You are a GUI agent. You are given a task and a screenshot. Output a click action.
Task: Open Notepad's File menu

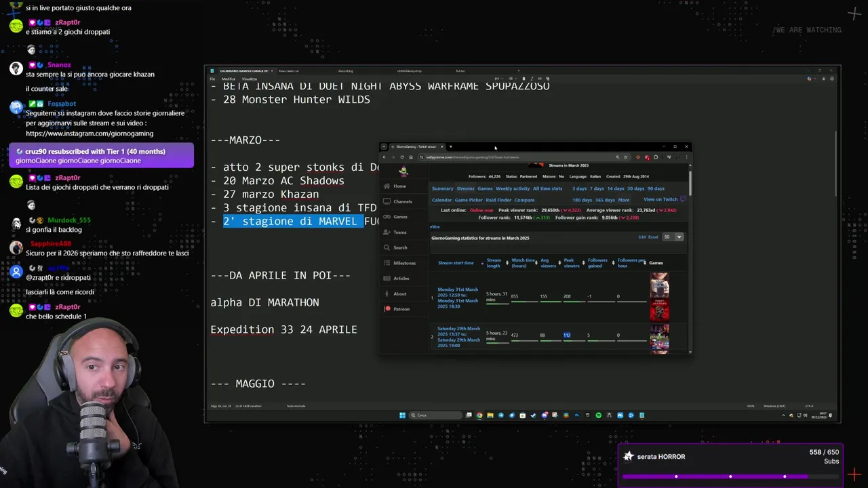tap(212, 79)
